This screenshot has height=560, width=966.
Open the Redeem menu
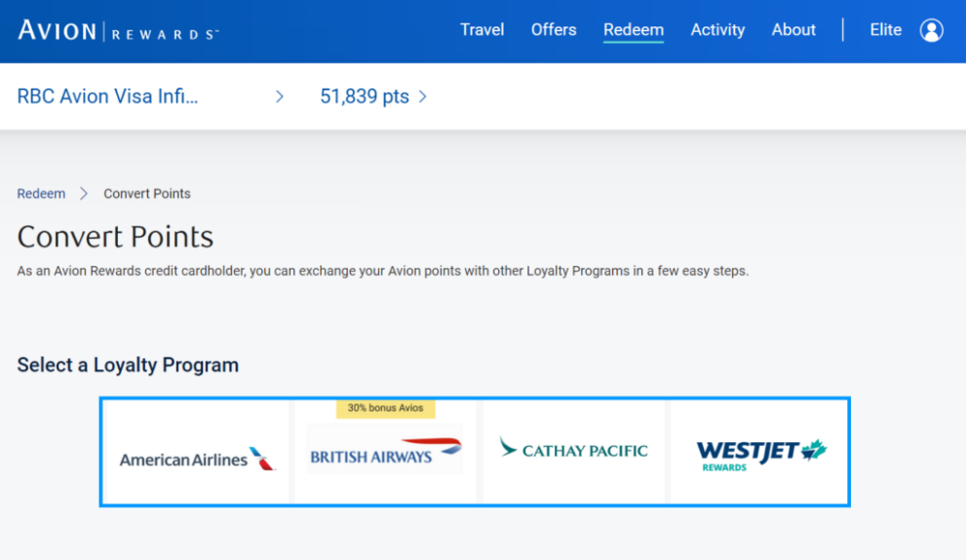coord(634,30)
